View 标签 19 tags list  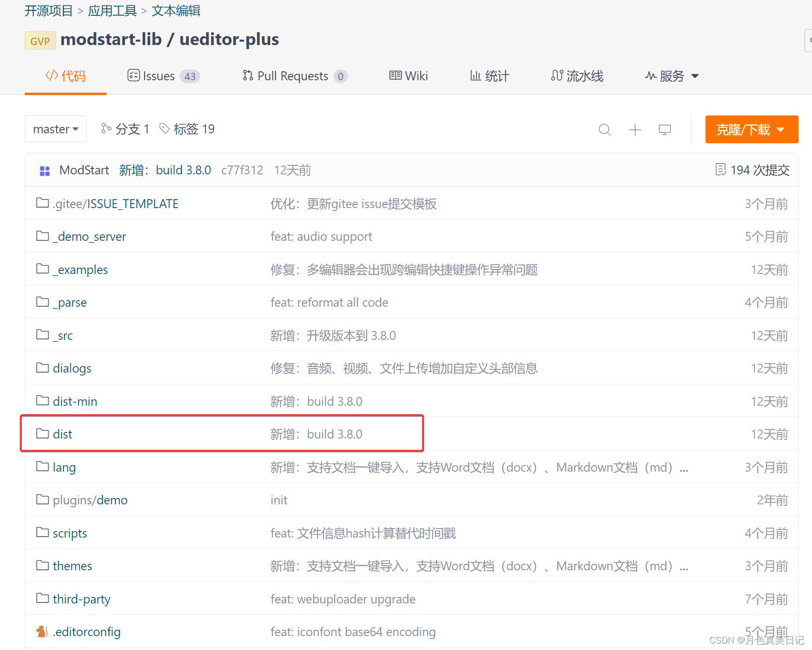point(187,129)
